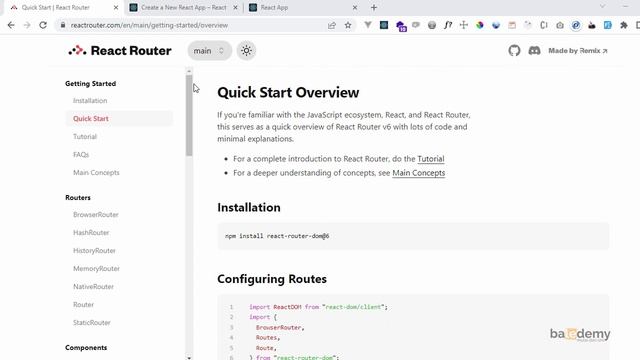Open the Discord icon in the header
Screen dimensions: 640x360
coord(534,51)
